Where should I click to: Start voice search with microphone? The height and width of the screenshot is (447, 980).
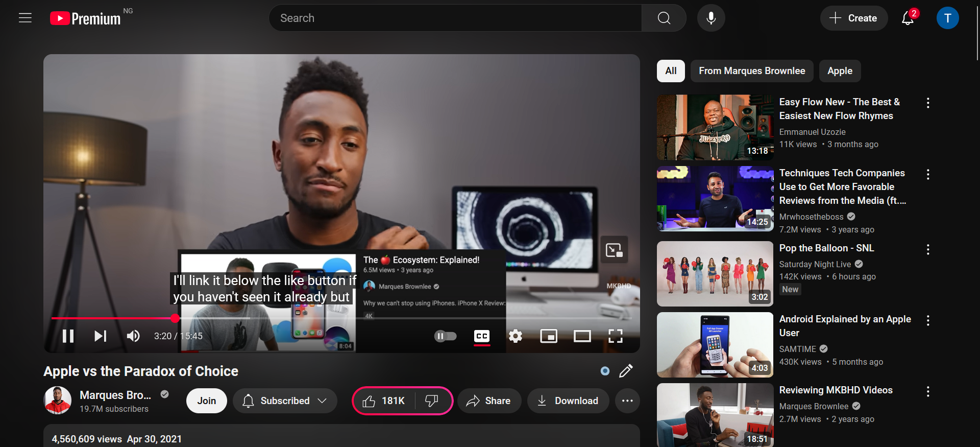(711, 18)
